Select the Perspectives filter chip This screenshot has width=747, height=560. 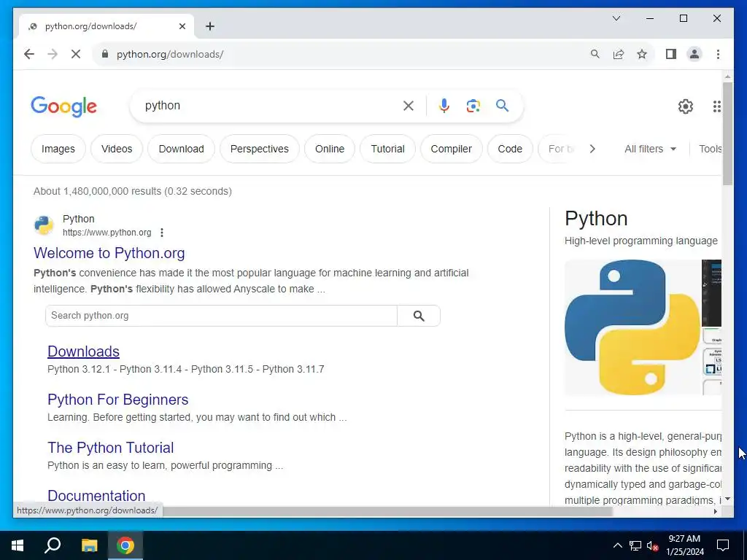260,149
